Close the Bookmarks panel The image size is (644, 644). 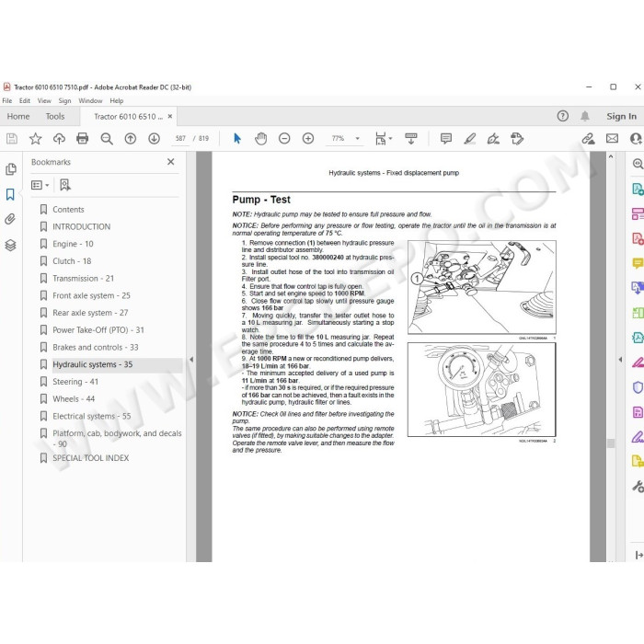pyautogui.click(x=171, y=162)
